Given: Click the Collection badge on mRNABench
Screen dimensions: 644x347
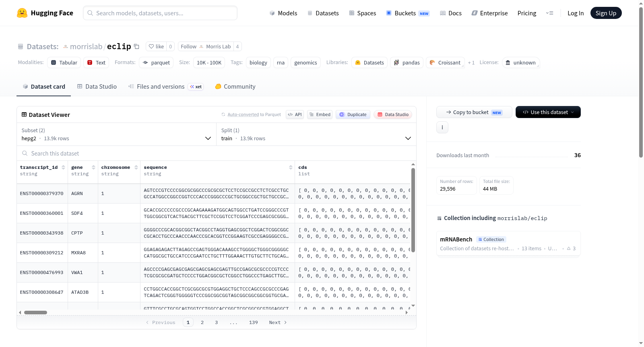Looking at the screenshot, I should point(491,239).
